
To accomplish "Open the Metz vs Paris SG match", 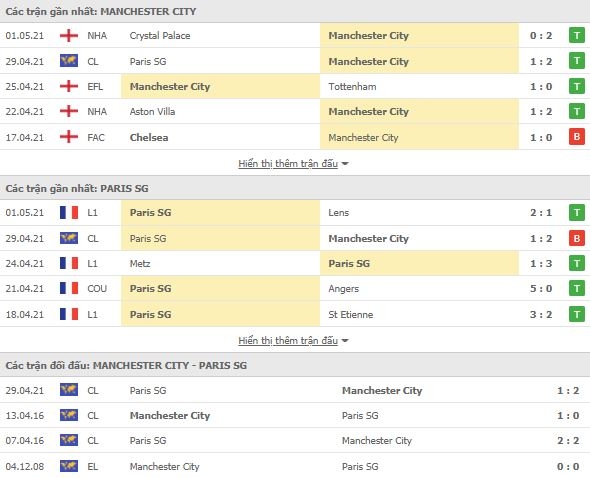I will 295,263.
